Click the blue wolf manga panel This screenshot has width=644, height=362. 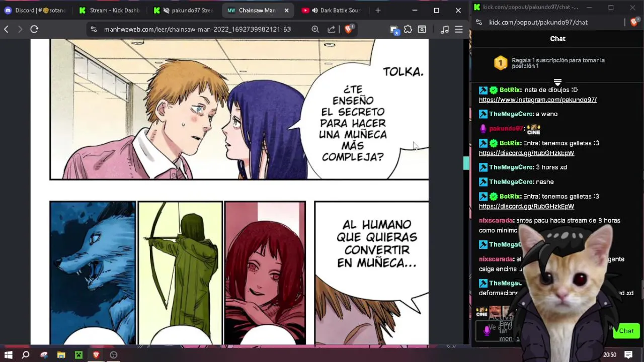[x=93, y=273]
